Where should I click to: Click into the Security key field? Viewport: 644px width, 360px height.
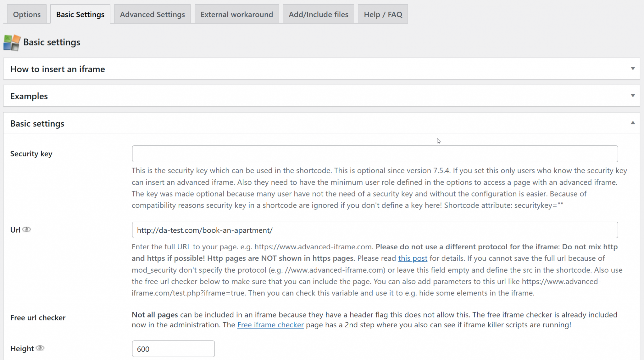(375, 154)
